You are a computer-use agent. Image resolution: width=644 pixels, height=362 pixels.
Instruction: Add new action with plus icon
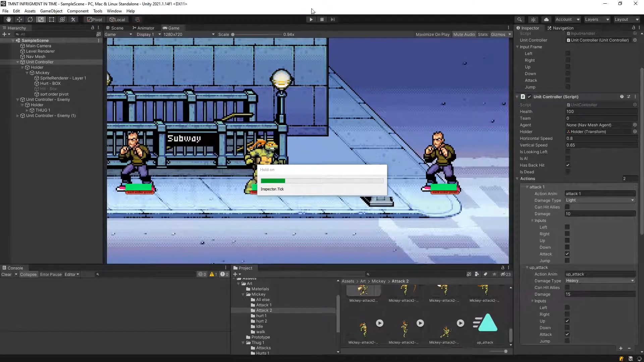click(x=621, y=349)
